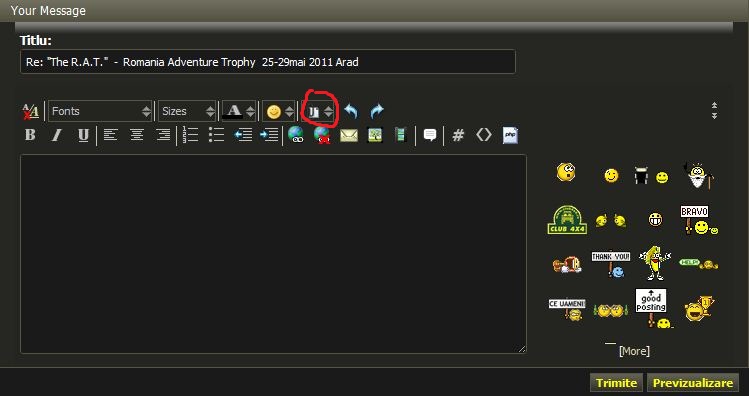This screenshot has width=749, height=396.
Task: Click the Undo arrow
Action: click(x=351, y=111)
